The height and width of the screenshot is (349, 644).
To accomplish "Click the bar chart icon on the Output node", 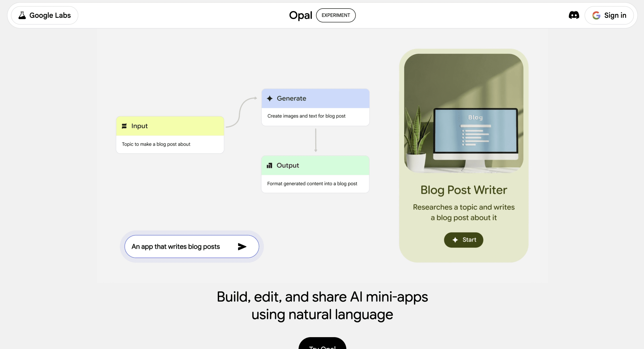I will coord(269,165).
